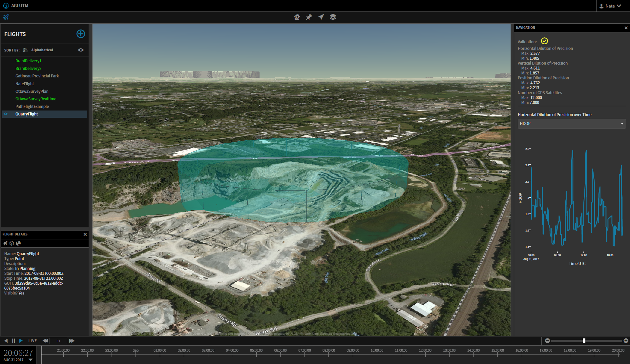Zoom in timeline with plus icon
The height and width of the screenshot is (364, 630).
626,341
